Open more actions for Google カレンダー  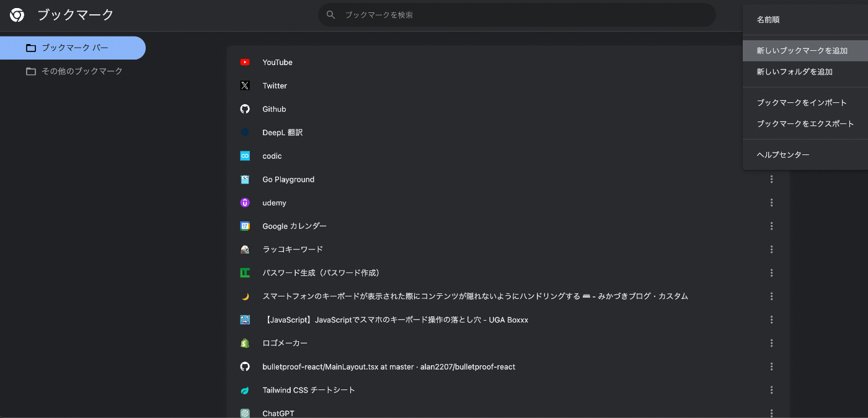pyautogui.click(x=772, y=226)
